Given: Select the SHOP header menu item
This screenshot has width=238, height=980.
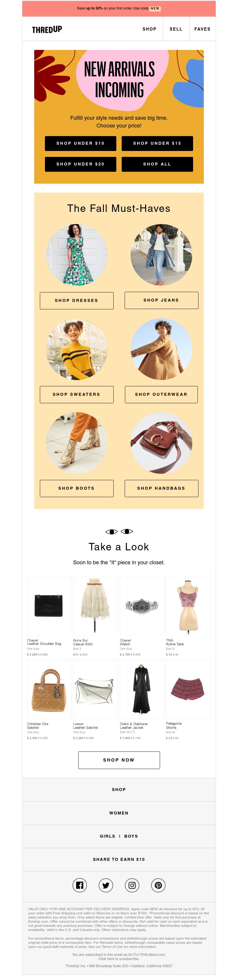Looking at the screenshot, I should (149, 29).
